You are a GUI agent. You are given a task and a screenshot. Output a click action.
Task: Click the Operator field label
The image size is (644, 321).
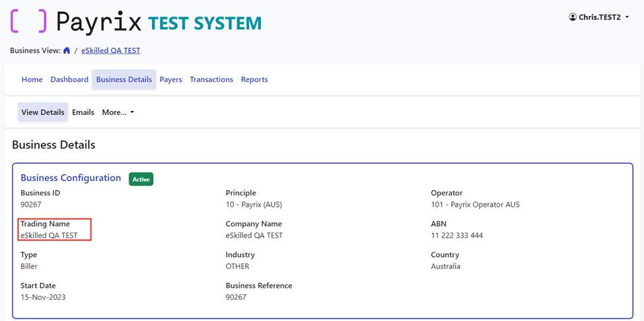point(447,193)
